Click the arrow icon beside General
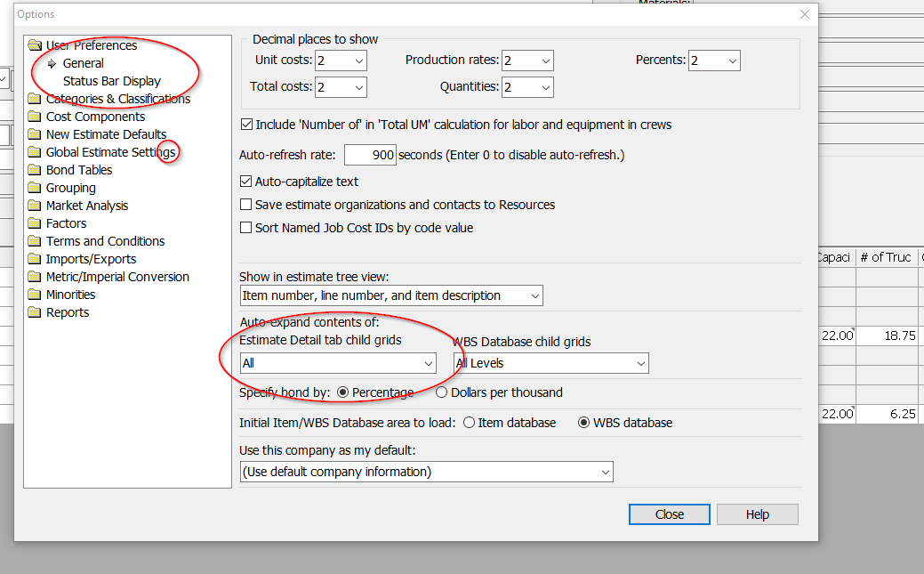Image resolution: width=924 pixels, height=574 pixels. [x=52, y=64]
